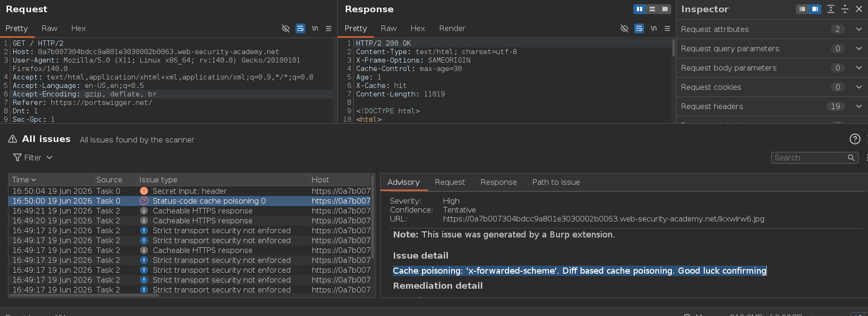Open the issues Filter dropdown
Image resolution: width=868 pixels, height=316 pixels.
[32, 158]
